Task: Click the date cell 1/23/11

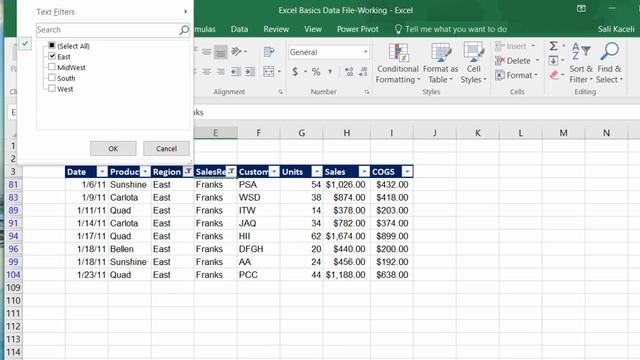Action: tap(87, 275)
